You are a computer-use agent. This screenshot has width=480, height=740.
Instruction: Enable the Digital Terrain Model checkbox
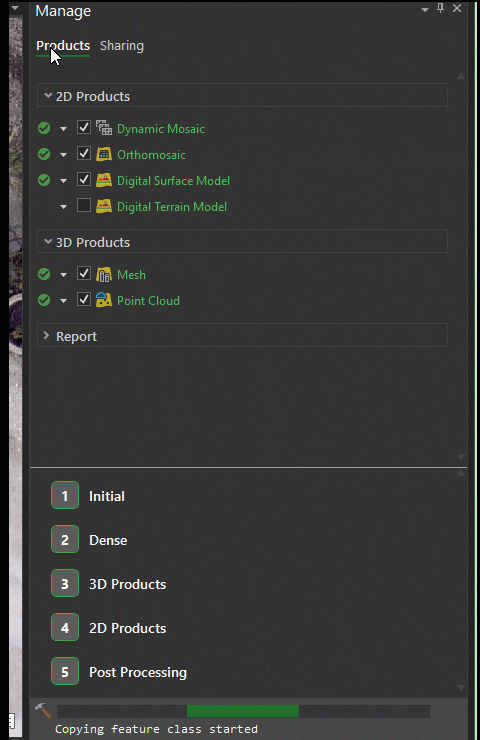click(x=84, y=205)
